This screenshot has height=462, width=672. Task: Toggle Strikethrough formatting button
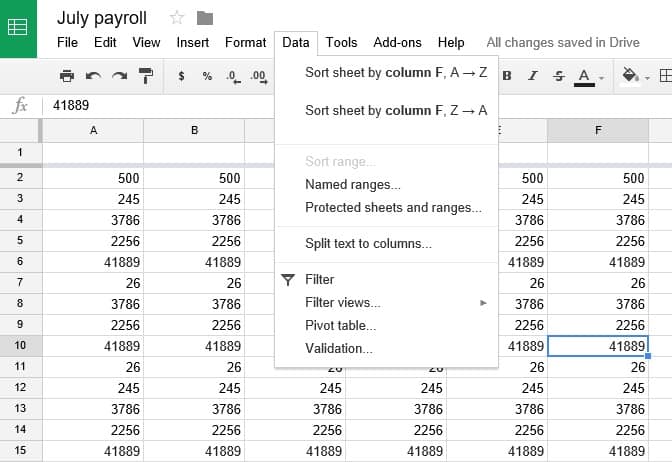click(558, 76)
